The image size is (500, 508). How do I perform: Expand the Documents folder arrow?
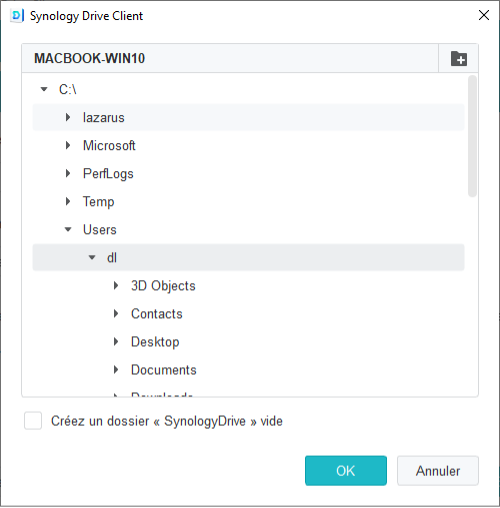(x=116, y=369)
